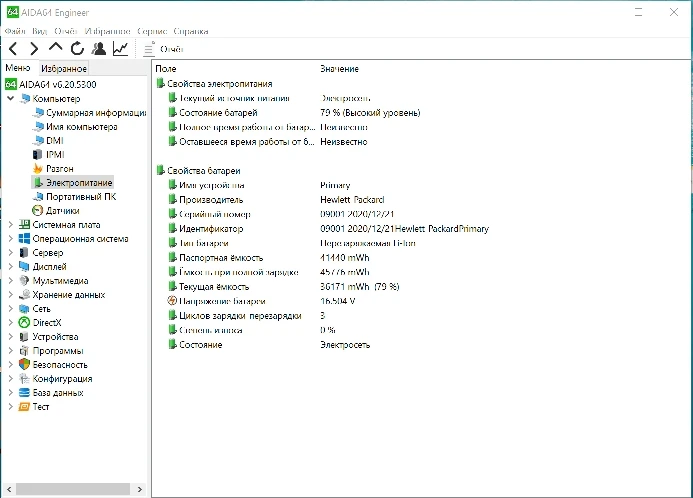Click the sidebar horizontal scrollbar left arrow
Image resolution: width=693 pixels, height=498 pixels.
(x=9, y=489)
